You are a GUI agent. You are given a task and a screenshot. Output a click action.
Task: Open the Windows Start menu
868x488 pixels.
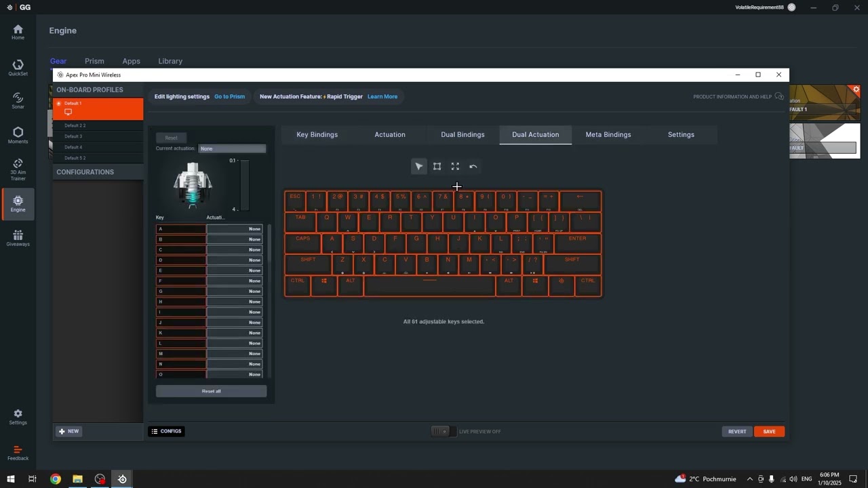11,479
